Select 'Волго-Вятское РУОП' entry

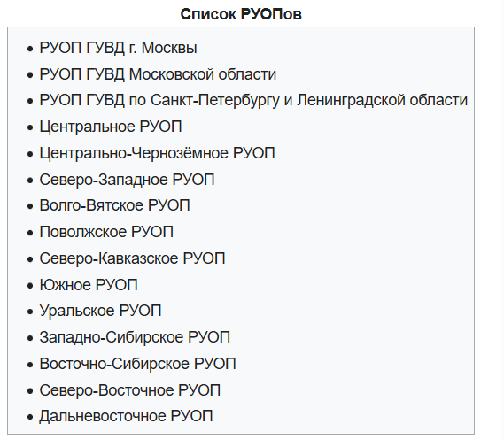click(x=114, y=205)
